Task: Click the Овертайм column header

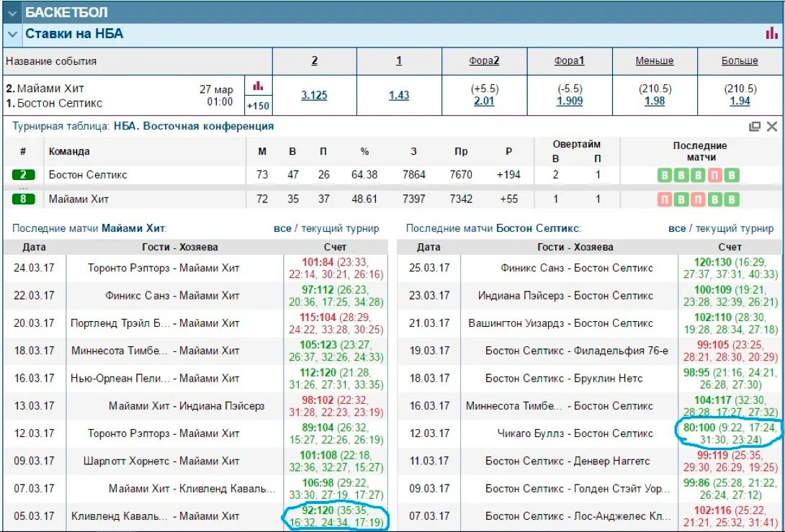Action: [577, 145]
